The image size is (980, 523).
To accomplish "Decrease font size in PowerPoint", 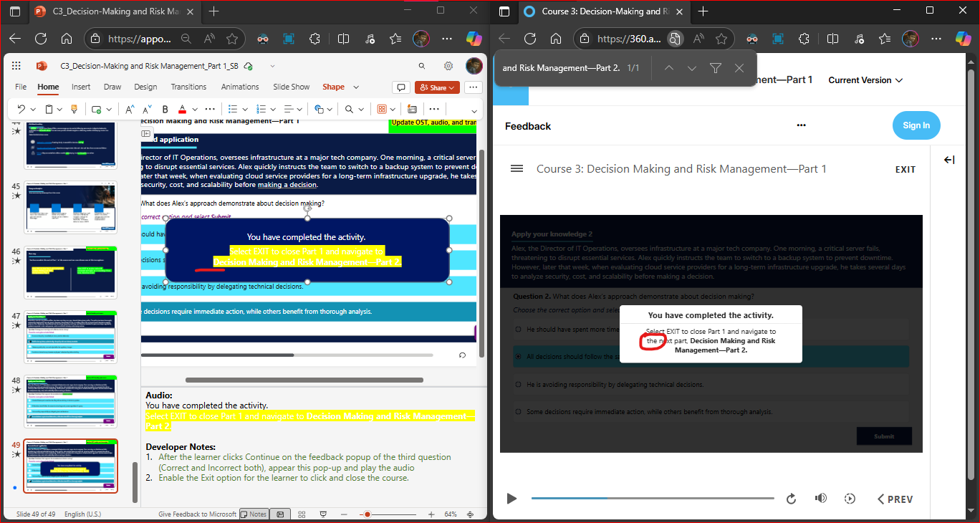I will (147, 109).
